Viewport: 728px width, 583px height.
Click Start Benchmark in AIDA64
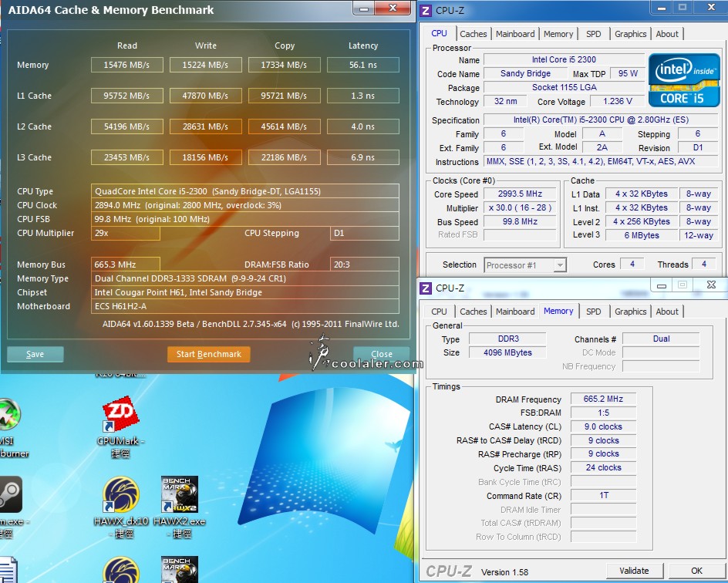coord(208,354)
